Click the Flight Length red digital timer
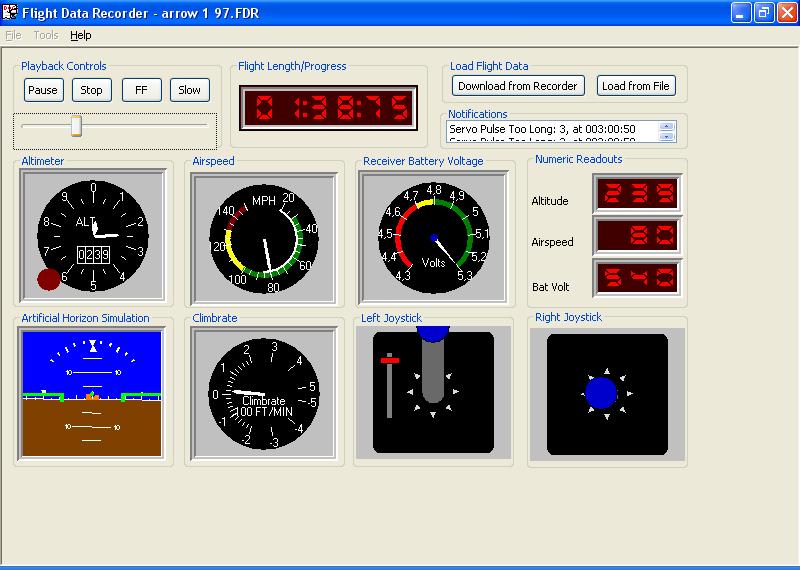 [327, 106]
